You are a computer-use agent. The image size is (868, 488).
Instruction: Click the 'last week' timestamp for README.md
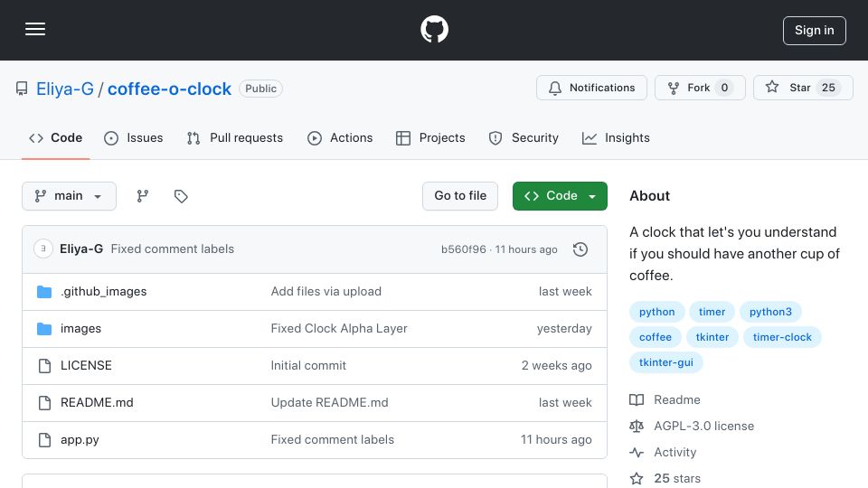pyautogui.click(x=564, y=403)
